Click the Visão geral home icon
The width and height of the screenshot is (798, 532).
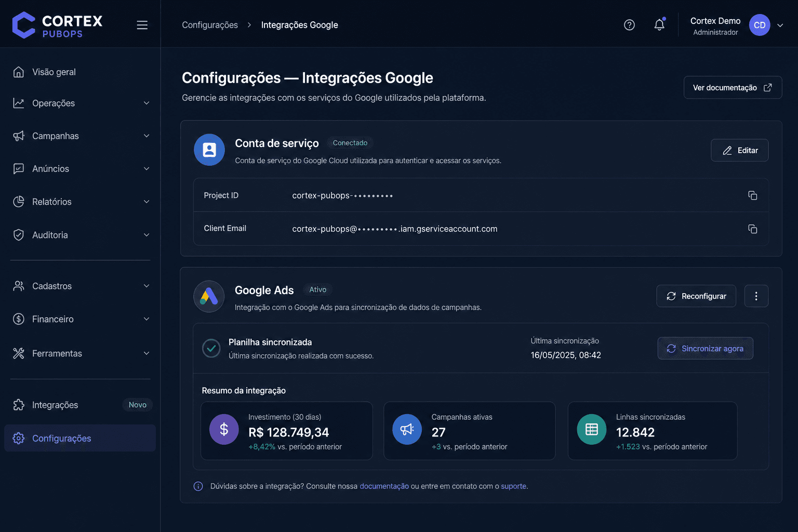[x=19, y=72]
